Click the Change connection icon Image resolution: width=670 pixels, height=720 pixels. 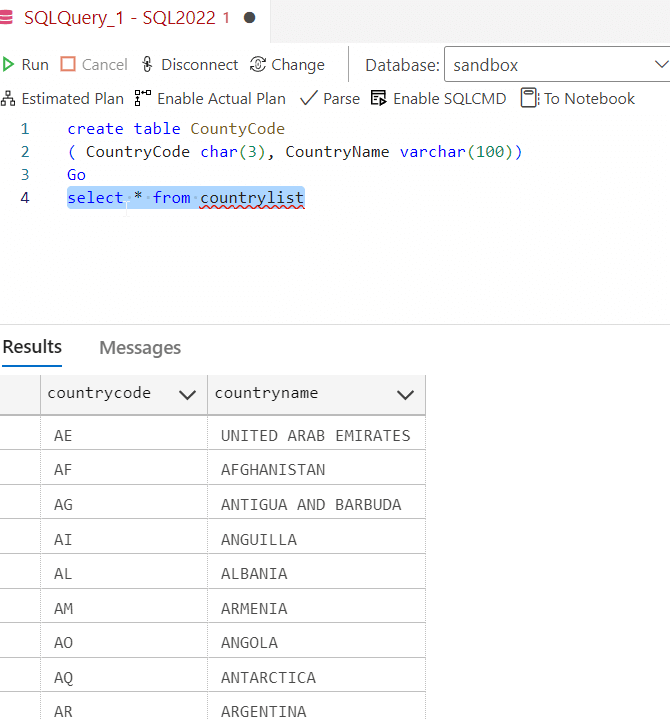tap(258, 65)
